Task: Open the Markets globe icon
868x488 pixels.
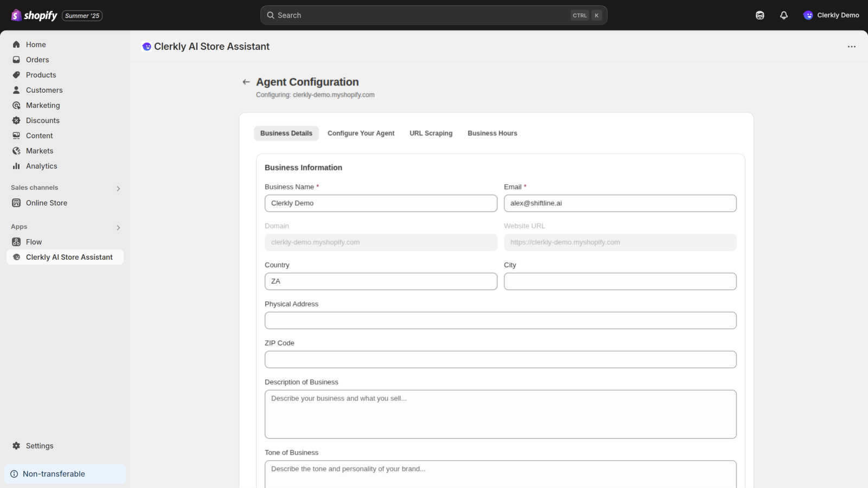Action: coord(16,151)
